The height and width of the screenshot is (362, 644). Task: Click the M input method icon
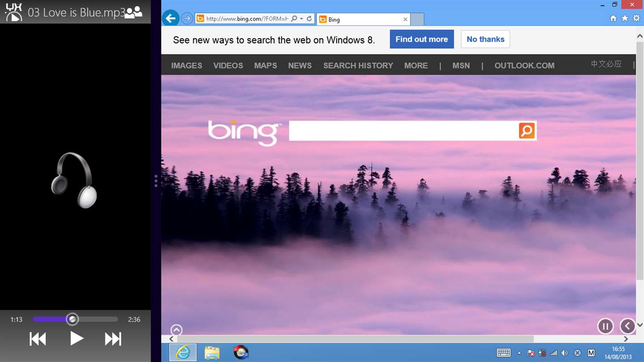(x=591, y=353)
